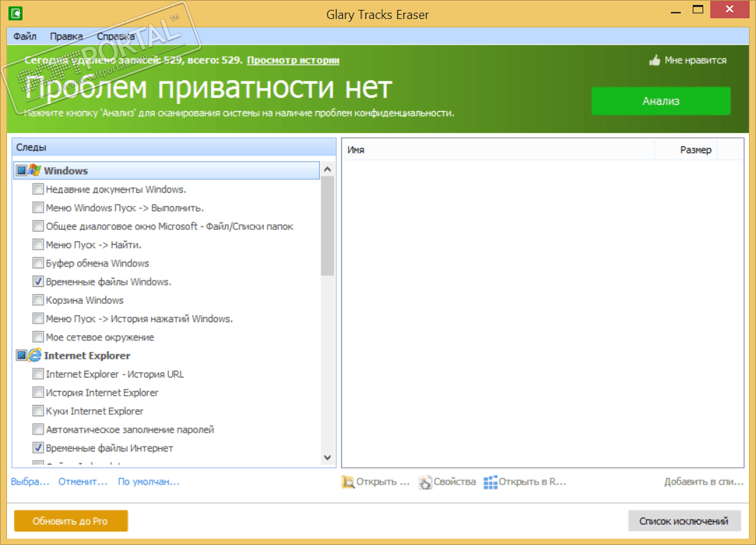The image size is (756, 545).
Task: Enable Меню Windows Пуск -> Выполнить checkbox
Action: [x=38, y=207]
